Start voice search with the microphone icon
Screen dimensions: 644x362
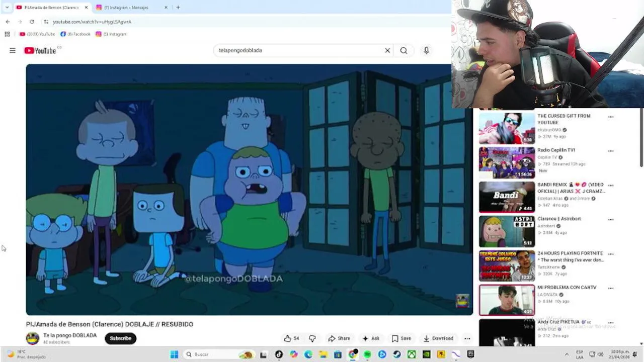[x=426, y=50]
